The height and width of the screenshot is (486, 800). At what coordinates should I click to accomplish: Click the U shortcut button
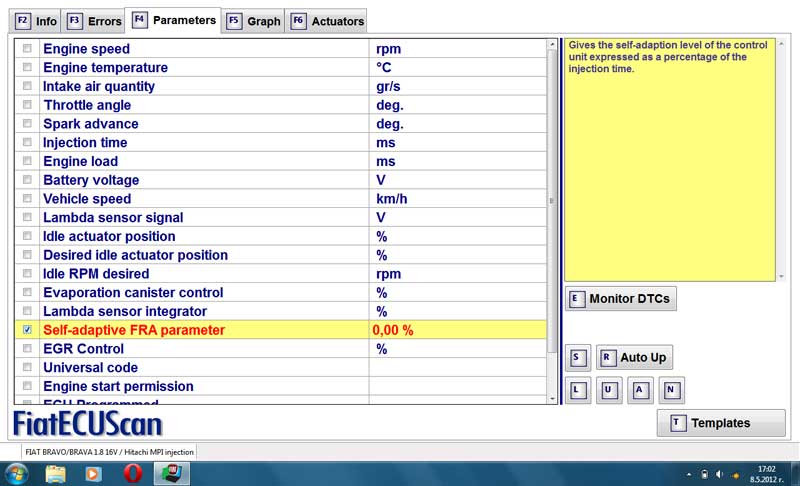tap(609, 390)
